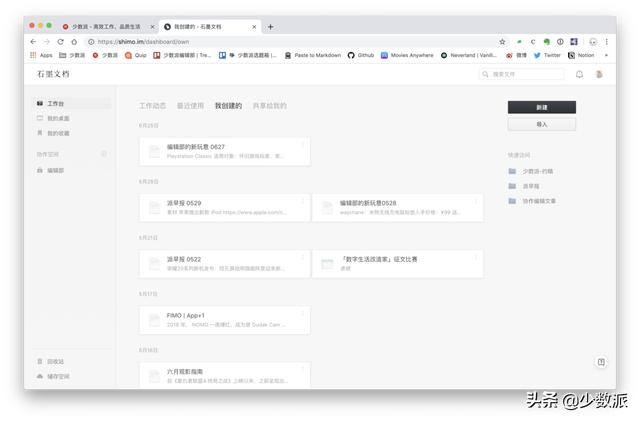Screen dimensions: 640x421
Task: Open the Evernote elephant extension icon
Action: click(547, 42)
